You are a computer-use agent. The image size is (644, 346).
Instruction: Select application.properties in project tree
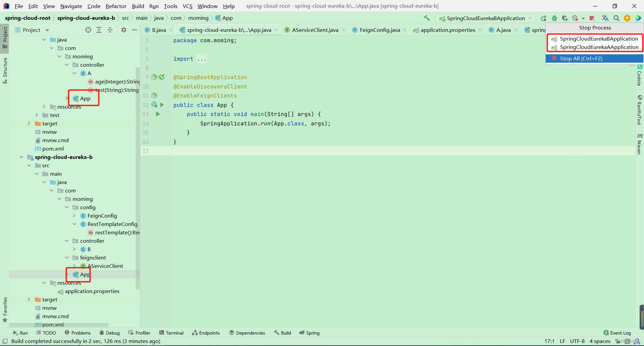[92, 291]
